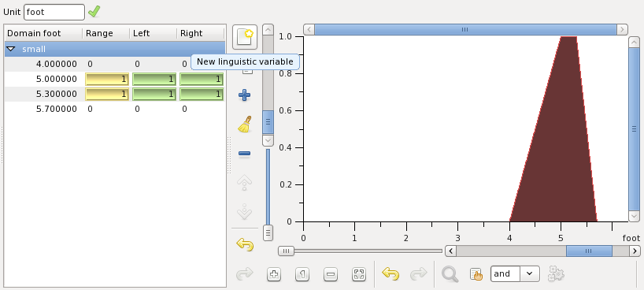The image size is (644, 290).
Task: Click the blue plus add icon
Action: click(x=244, y=95)
